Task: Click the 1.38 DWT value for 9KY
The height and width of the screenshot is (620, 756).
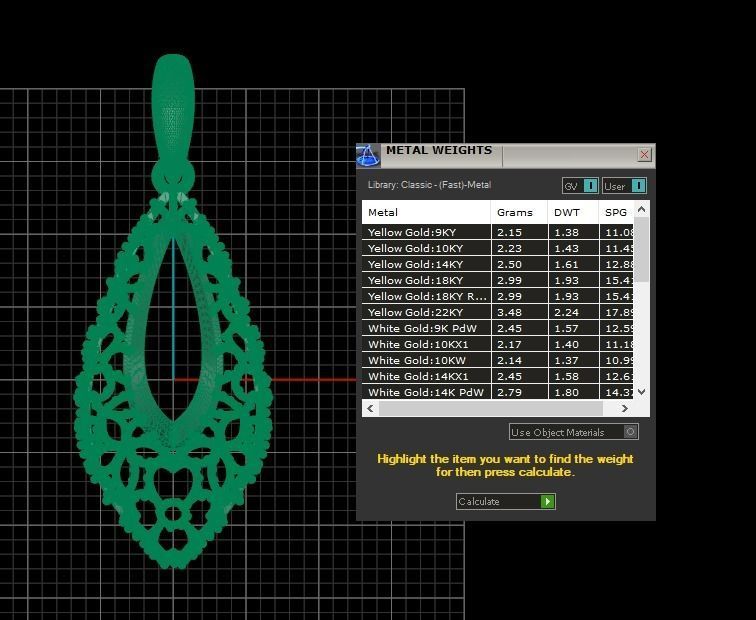Action: click(x=566, y=232)
